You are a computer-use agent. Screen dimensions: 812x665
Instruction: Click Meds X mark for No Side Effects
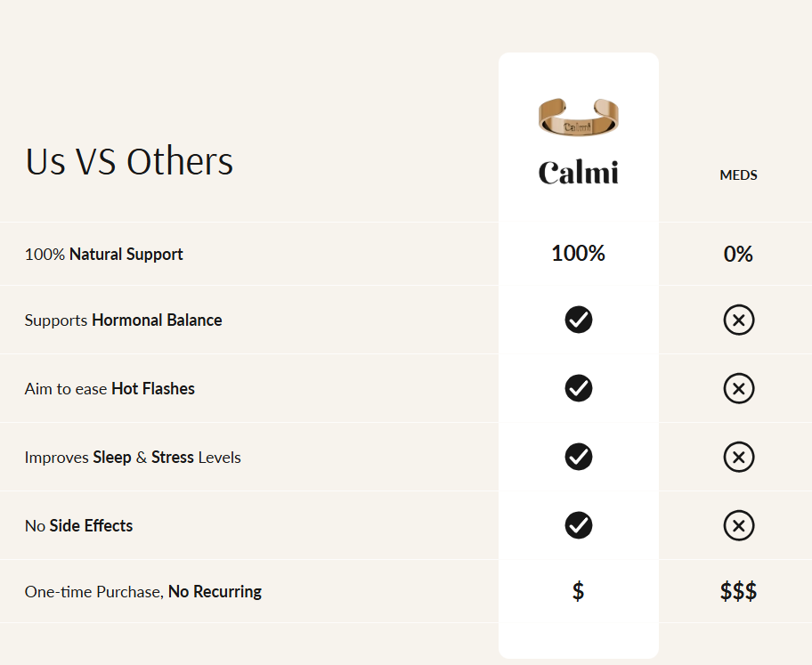click(x=738, y=525)
